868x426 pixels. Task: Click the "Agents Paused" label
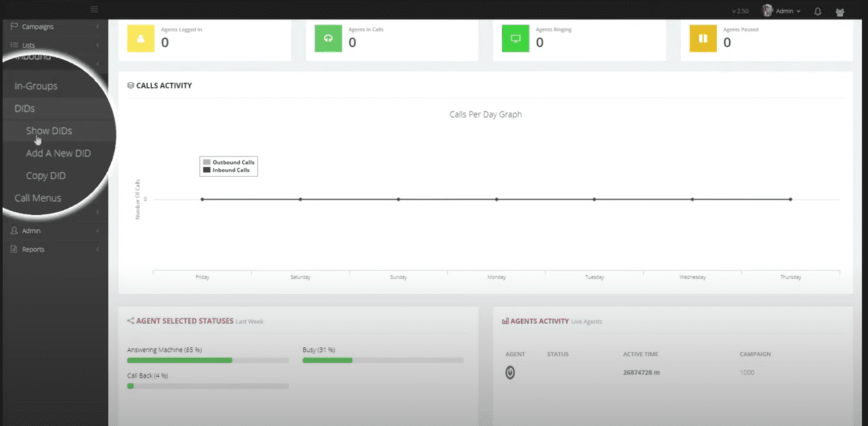click(x=740, y=30)
